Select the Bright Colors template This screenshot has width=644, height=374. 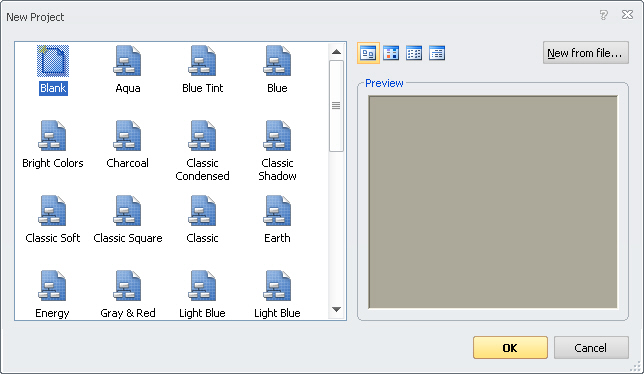(x=53, y=145)
